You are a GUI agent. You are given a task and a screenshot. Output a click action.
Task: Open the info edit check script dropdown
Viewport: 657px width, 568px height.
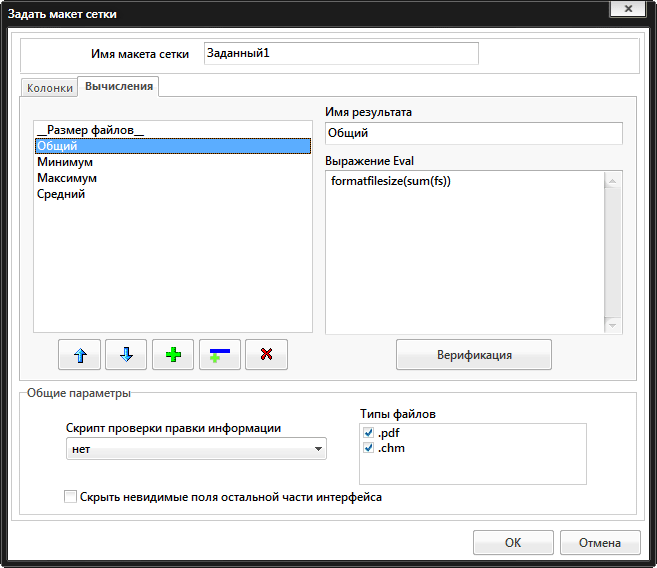point(196,449)
